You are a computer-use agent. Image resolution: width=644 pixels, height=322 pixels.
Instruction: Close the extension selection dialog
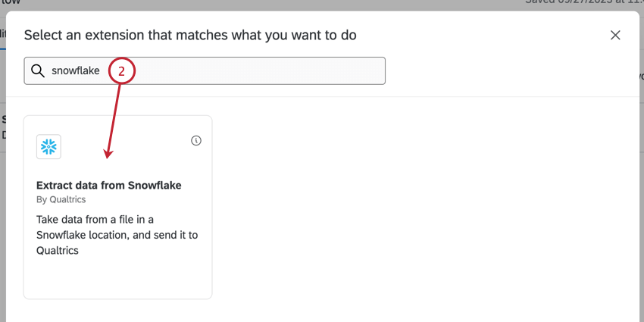(615, 35)
